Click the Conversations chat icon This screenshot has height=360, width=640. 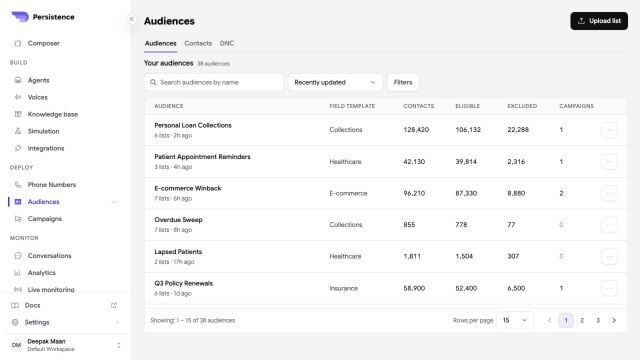pyautogui.click(x=18, y=256)
